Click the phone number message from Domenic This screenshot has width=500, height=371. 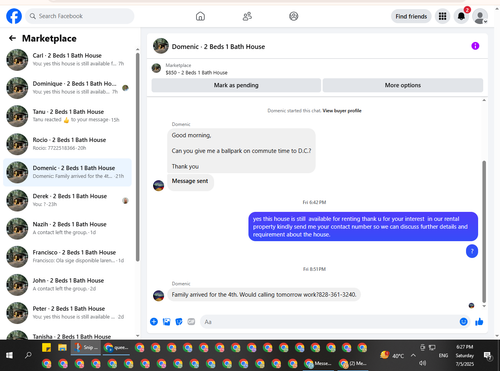pyautogui.click(x=264, y=295)
